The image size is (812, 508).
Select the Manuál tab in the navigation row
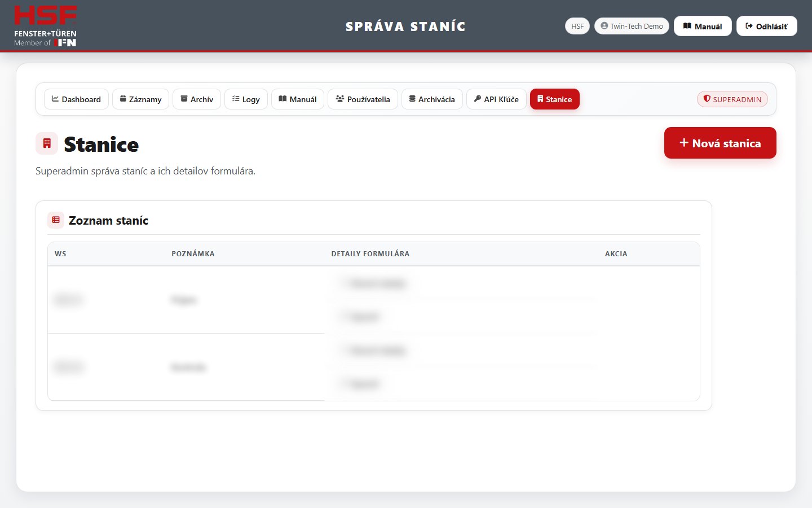click(x=298, y=99)
